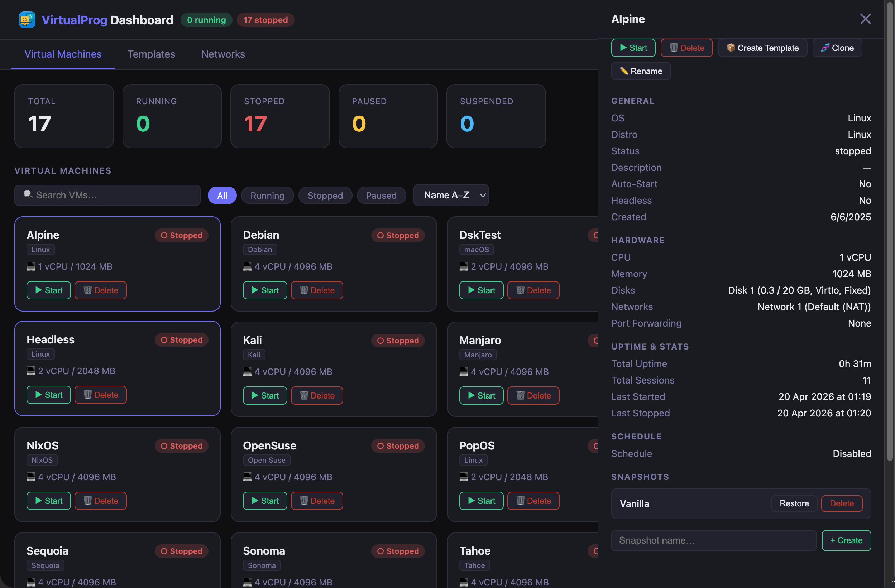Viewport: 895px width, 588px height.
Task: Toggle the Running status filter
Action: click(267, 195)
